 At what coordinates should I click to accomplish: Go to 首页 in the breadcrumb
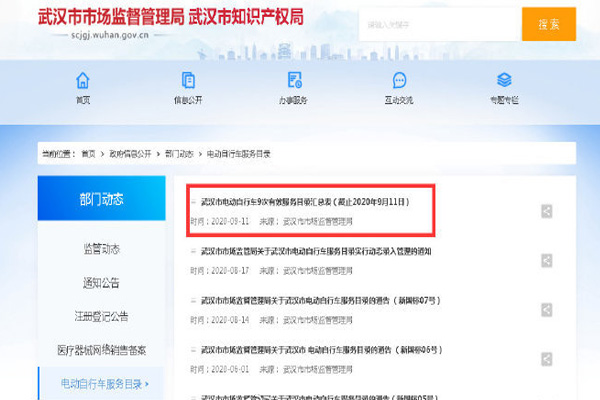88,154
